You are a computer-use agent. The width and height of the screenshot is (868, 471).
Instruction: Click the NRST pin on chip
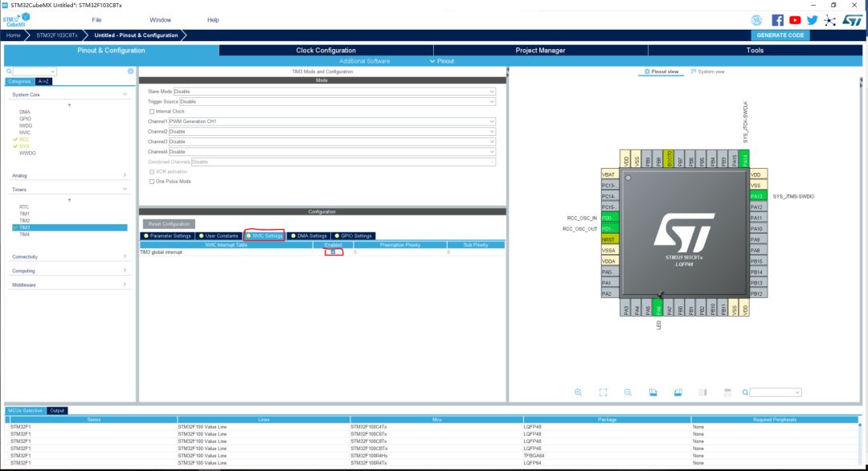click(610, 240)
